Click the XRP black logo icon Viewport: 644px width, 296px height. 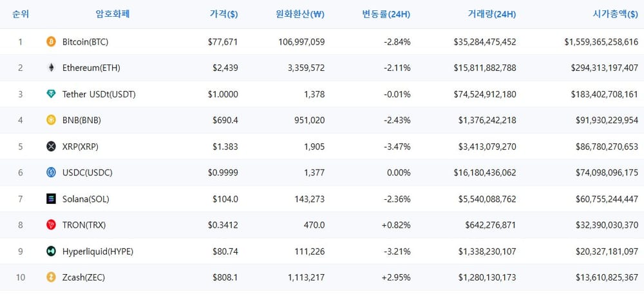[x=51, y=146]
